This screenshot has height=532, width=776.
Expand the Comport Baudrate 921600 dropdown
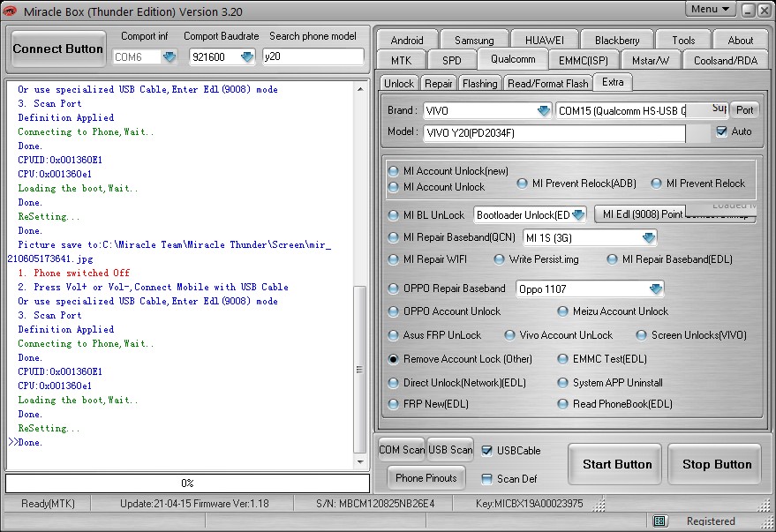pyautogui.click(x=246, y=56)
